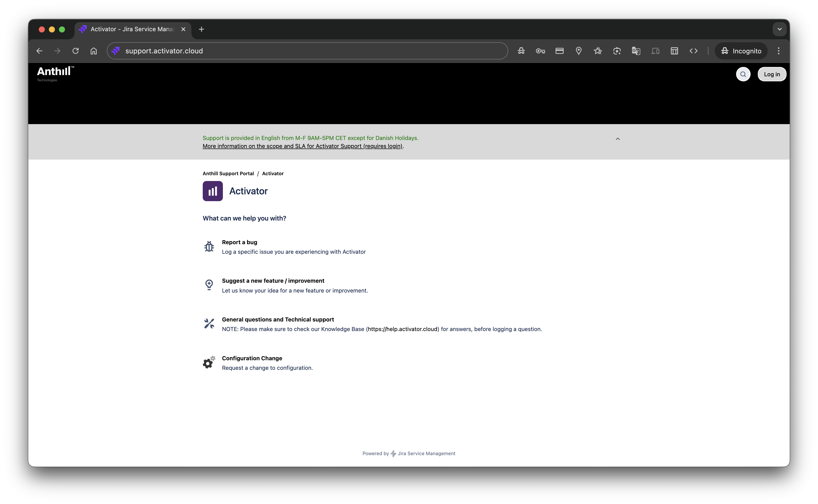The height and width of the screenshot is (504, 818).
Task: Collapse the support announcement banner chevron
Action: 618,139
